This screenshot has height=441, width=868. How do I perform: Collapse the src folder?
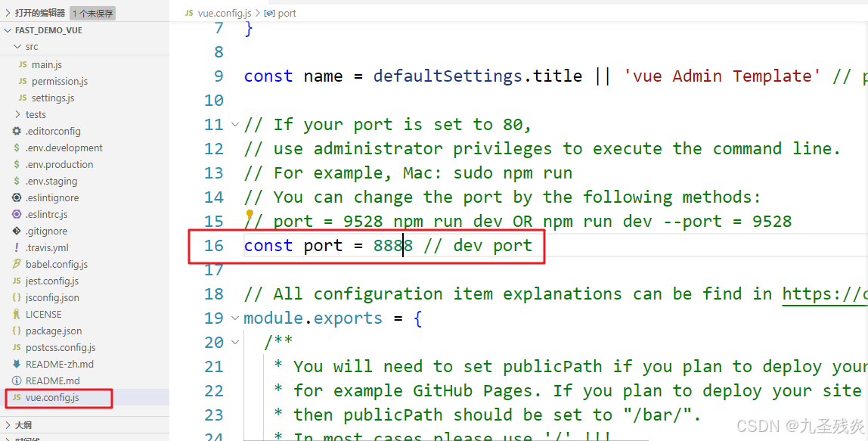[17, 47]
